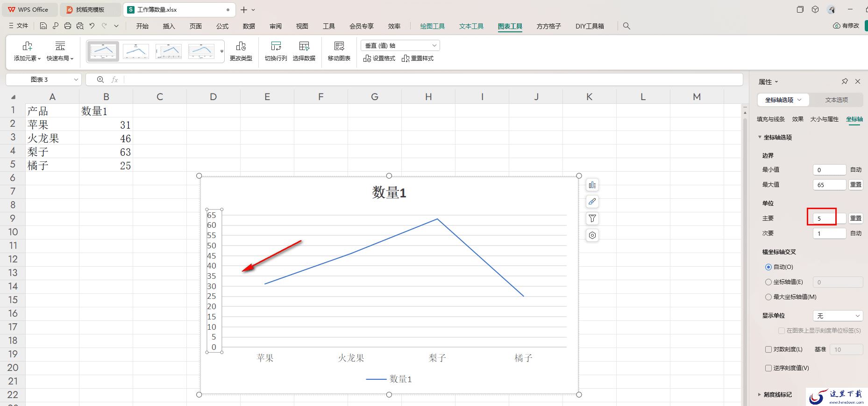Click 添加元素 add chart element icon
Screen dimensions: 868x406
pyautogui.click(x=27, y=46)
